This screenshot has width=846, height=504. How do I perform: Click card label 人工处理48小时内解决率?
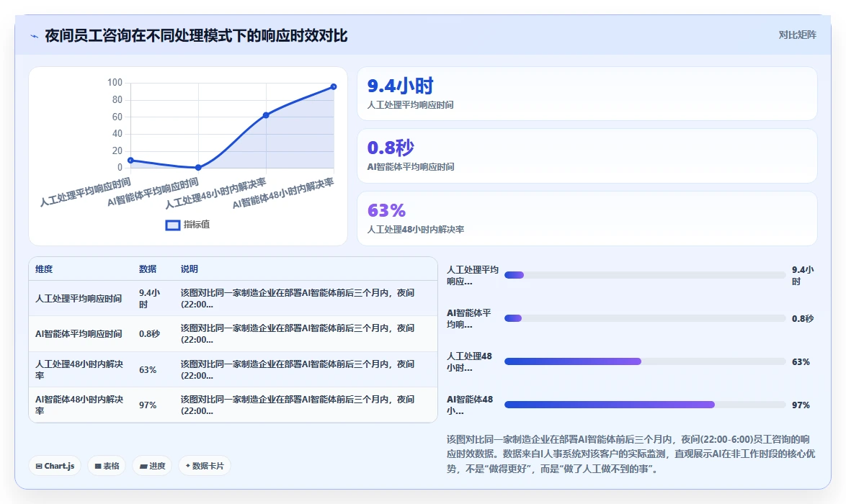point(416,230)
